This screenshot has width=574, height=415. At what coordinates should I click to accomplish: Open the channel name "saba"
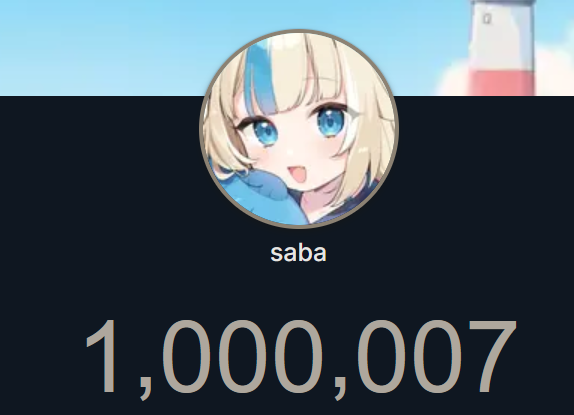(298, 253)
